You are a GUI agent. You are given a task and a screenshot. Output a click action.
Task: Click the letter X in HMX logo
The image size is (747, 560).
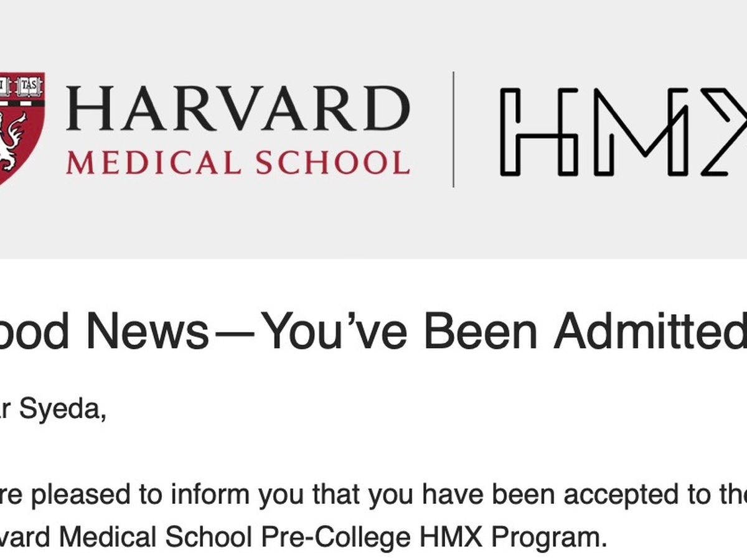point(725,131)
